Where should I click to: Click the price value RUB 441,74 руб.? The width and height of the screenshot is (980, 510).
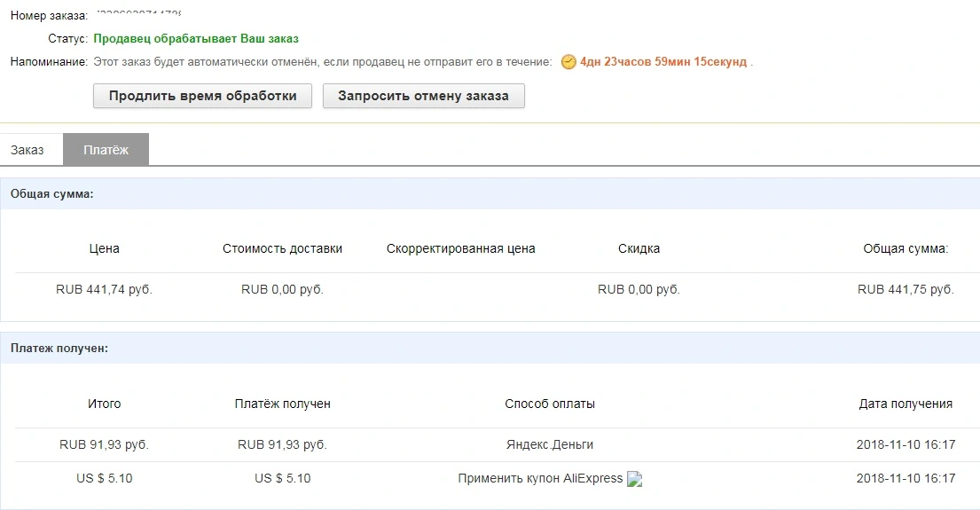click(x=105, y=289)
